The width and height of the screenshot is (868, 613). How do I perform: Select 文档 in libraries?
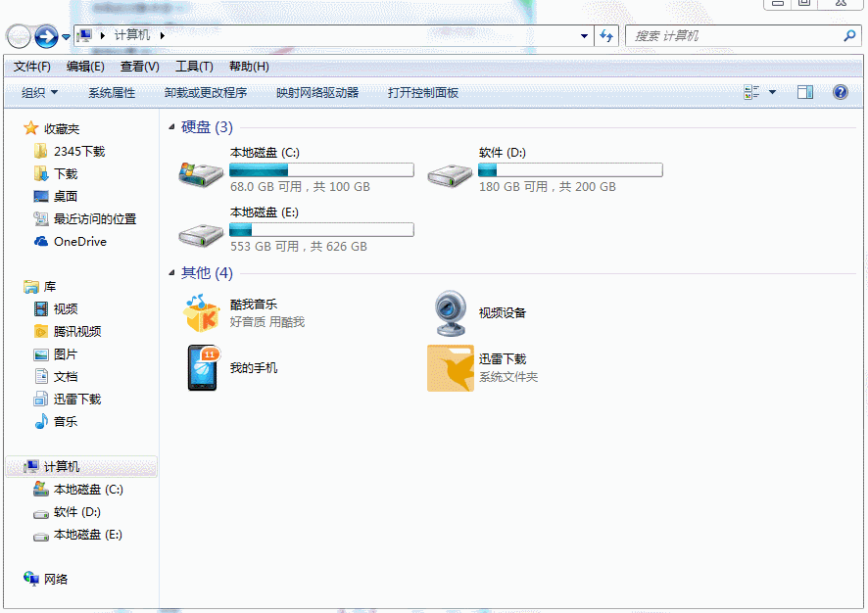(66, 377)
